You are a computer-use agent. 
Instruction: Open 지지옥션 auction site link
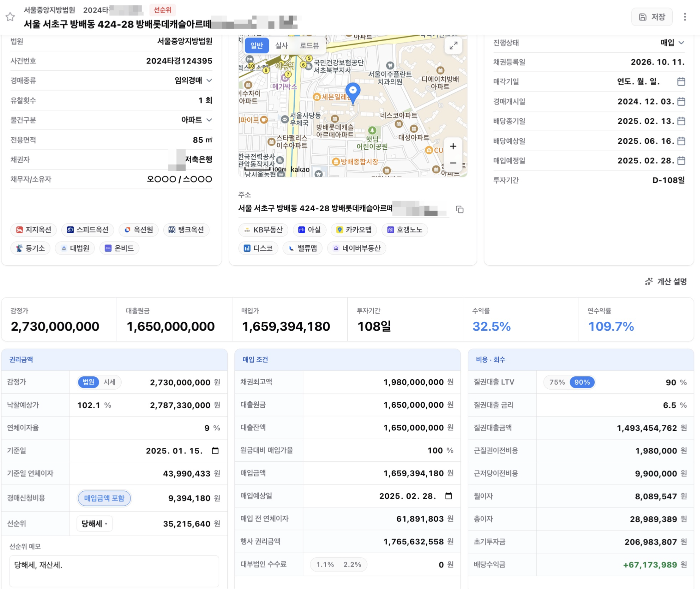pyautogui.click(x=34, y=230)
